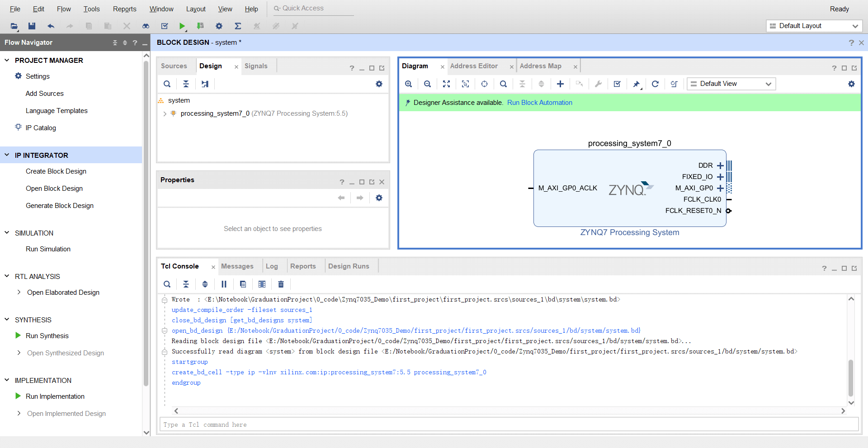Click Tcl Console vertical scrollbar thumb
868x448 pixels.
point(851,378)
